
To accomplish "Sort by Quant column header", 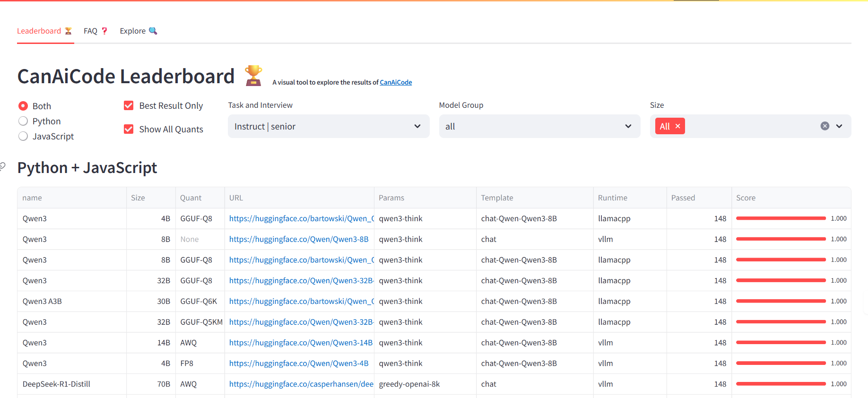I will 200,198.
